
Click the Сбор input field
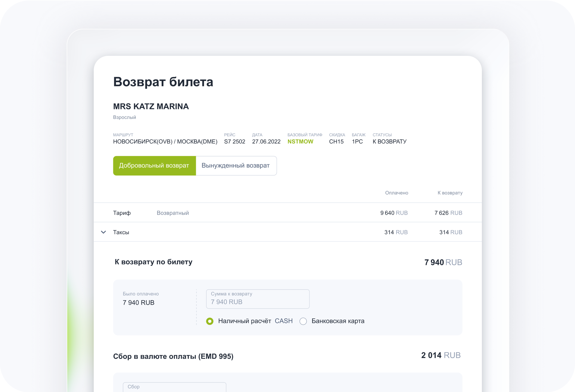[x=174, y=387]
